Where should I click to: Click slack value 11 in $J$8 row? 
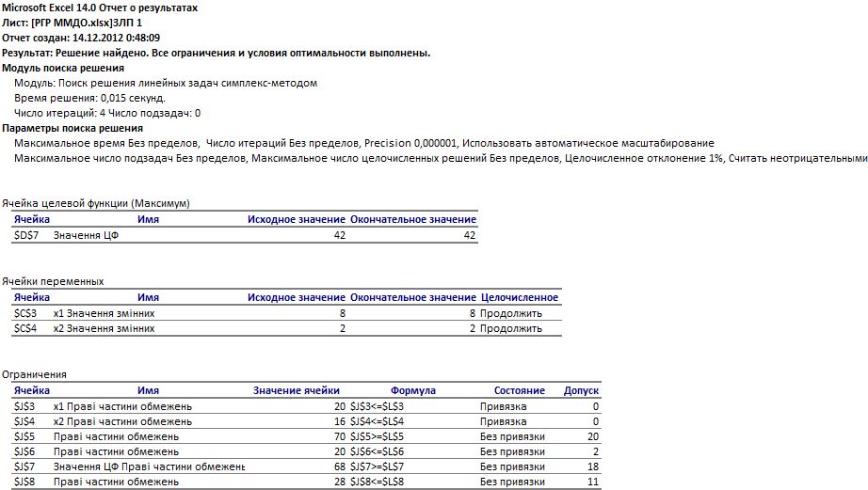pyautogui.click(x=593, y=482)
